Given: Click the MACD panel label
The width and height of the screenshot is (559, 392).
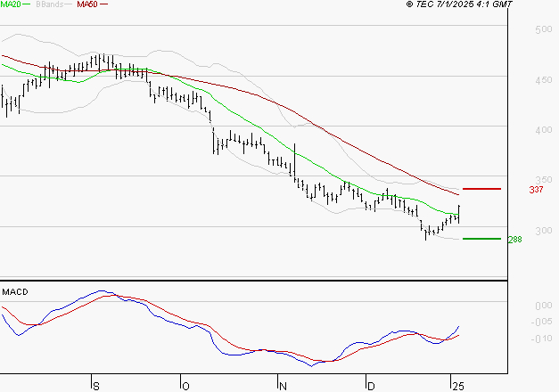Looking at the screenshot, I should point(15,291).
